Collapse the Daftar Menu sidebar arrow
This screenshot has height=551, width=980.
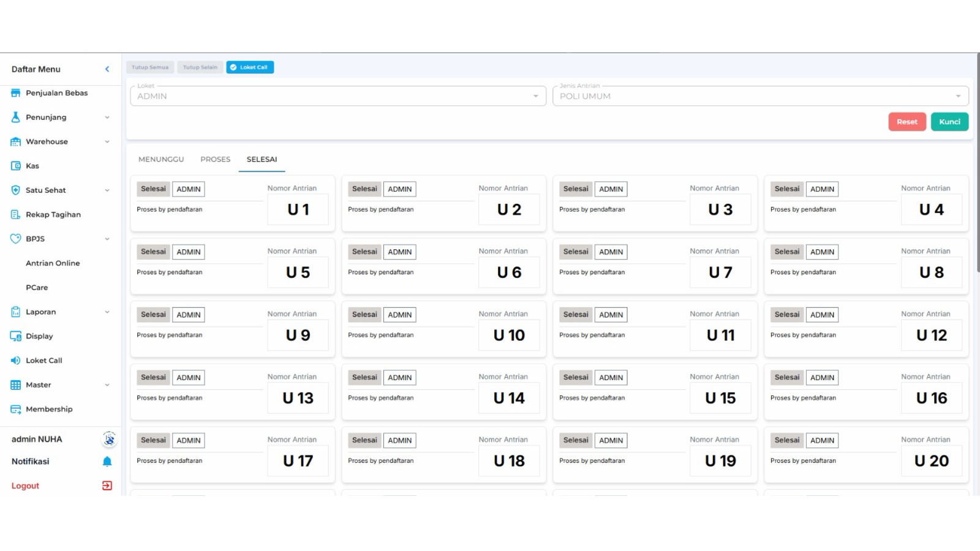click(107, 69)
